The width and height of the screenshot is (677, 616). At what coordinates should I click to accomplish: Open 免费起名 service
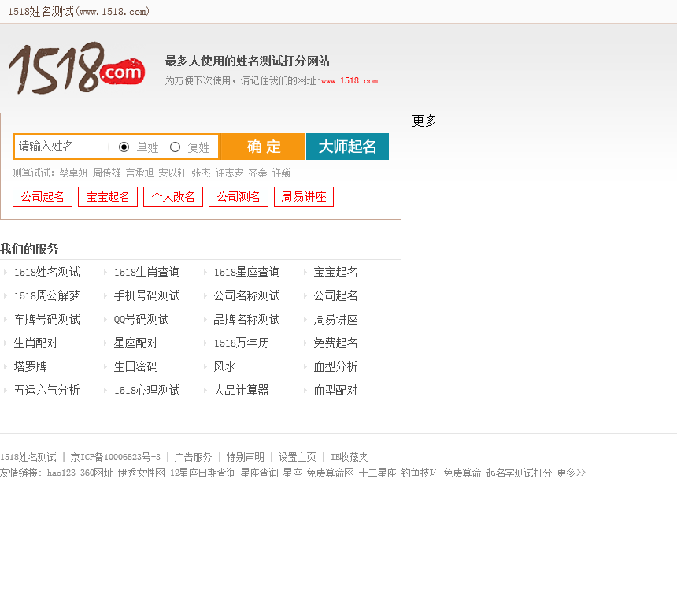click(x=335, y=343)
